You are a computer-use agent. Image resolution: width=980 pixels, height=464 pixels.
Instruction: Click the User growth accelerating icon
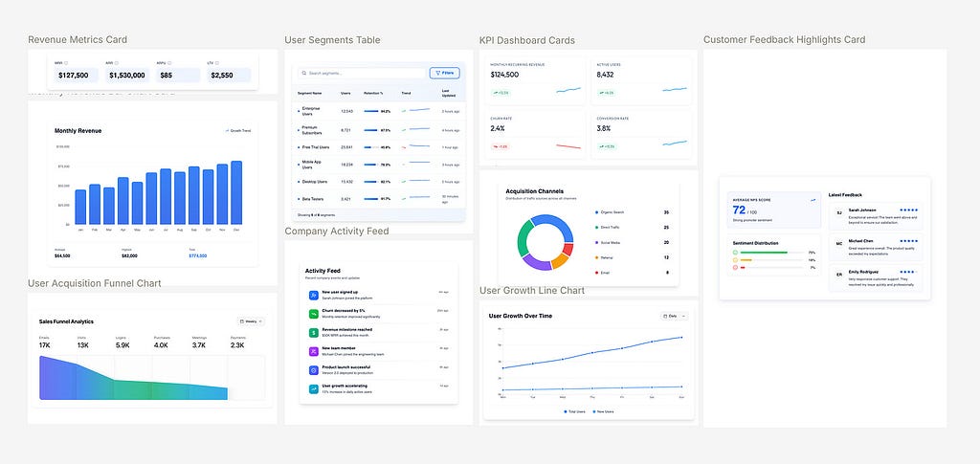313,388
